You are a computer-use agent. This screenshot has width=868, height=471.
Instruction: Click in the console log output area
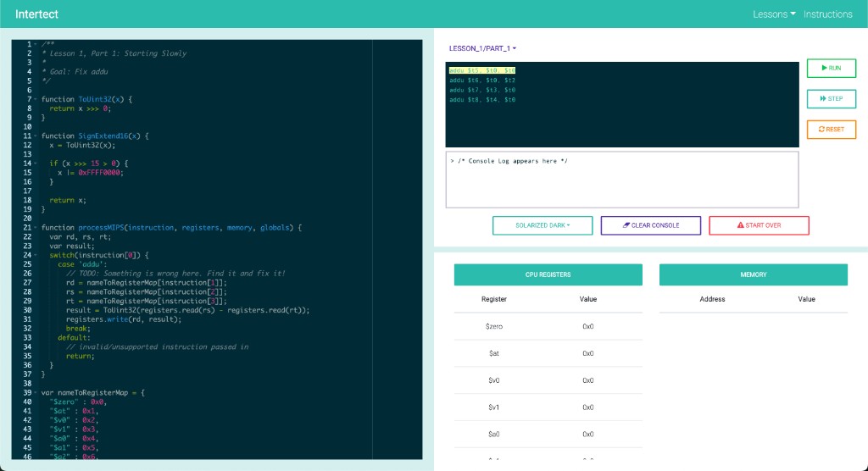pyautogui.click(x=621, y=180)
